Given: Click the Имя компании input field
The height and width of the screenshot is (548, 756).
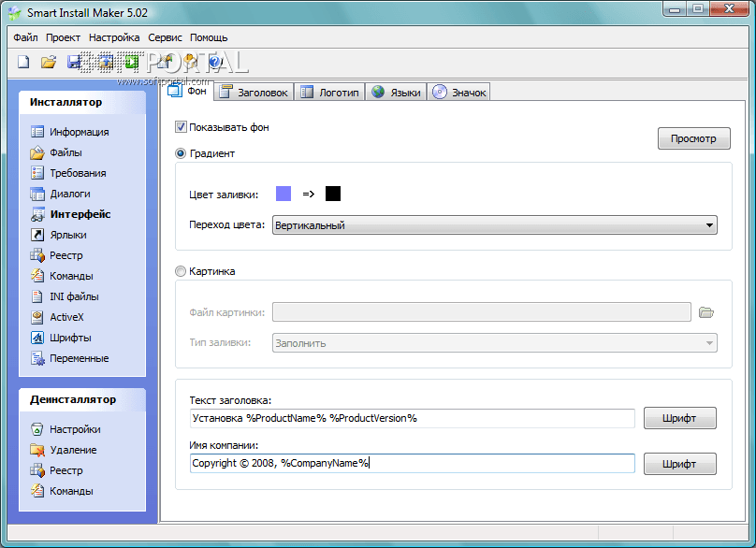Looking at the screenshot, I should coord(413,463).
